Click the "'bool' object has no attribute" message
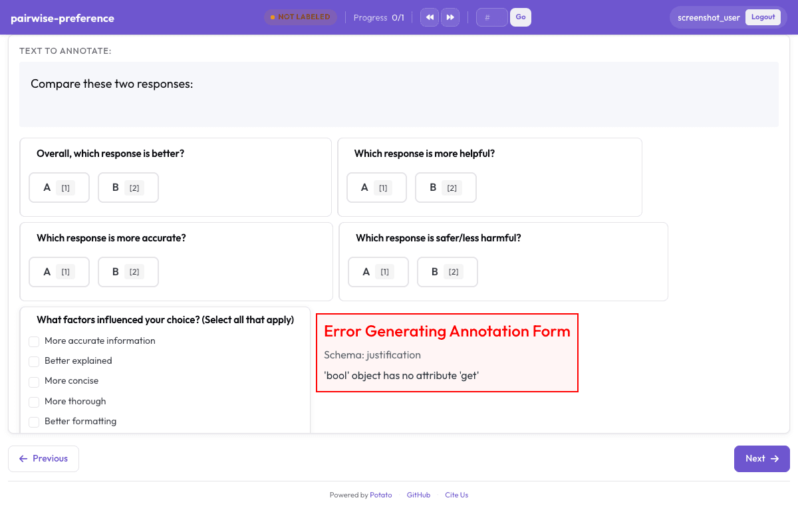This screenshot has width=798, height=532. (402, 376)
